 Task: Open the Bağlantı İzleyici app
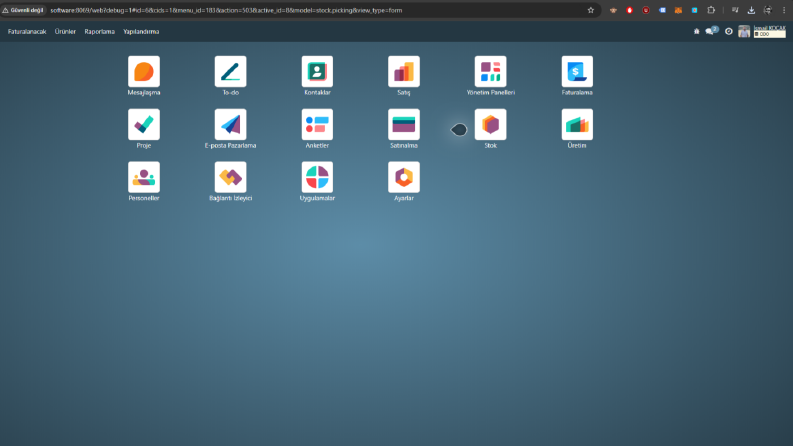click(x=231, y=177)
